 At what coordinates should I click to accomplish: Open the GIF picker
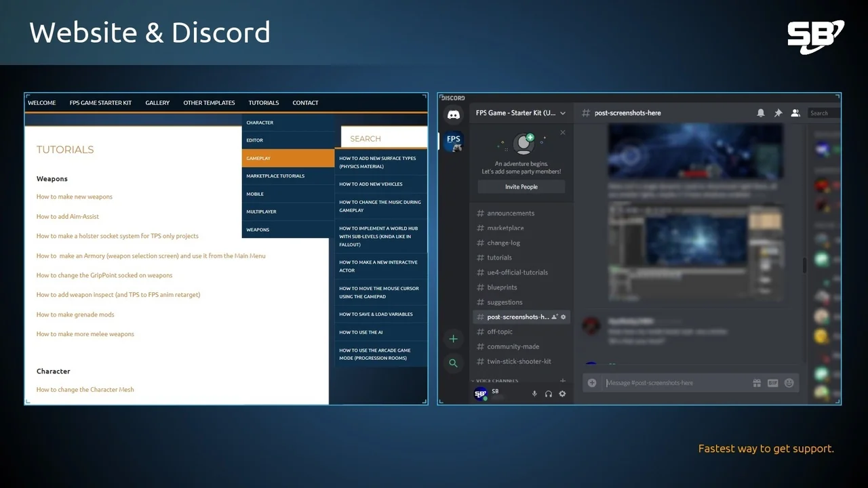(772, 383)
